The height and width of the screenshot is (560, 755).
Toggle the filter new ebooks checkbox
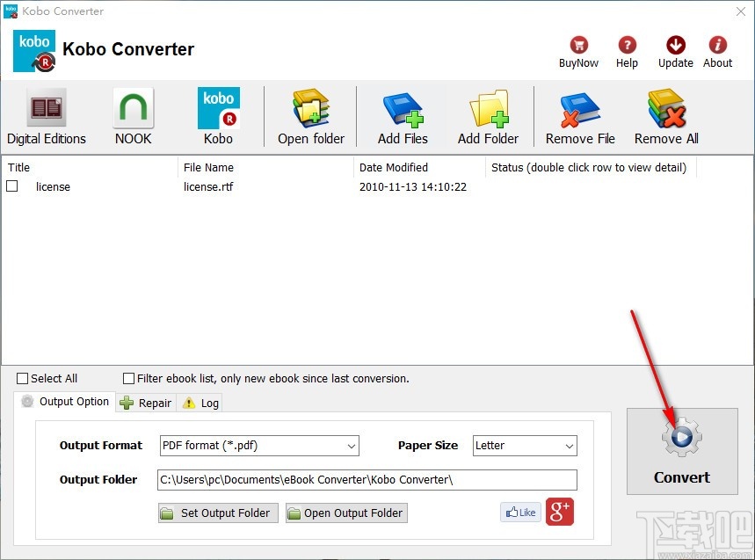point(128,379)
